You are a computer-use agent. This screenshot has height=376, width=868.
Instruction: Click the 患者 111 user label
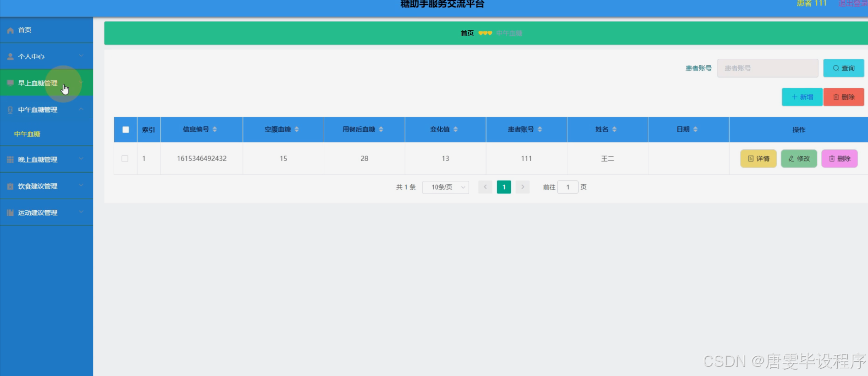pyautogui.click(x=812, y=4)
